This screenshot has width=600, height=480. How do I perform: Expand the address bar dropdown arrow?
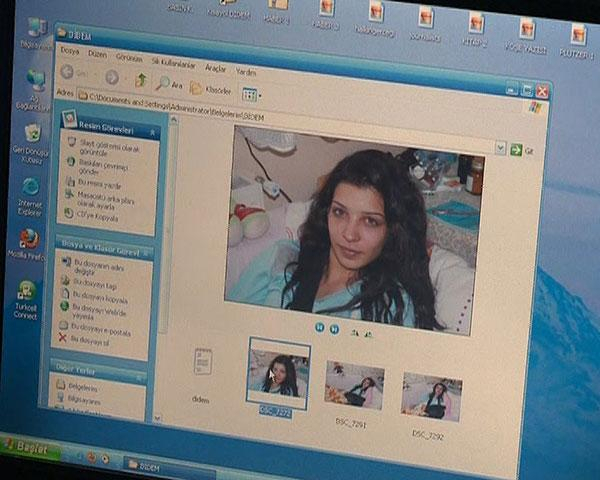click(x=500, y=147)
